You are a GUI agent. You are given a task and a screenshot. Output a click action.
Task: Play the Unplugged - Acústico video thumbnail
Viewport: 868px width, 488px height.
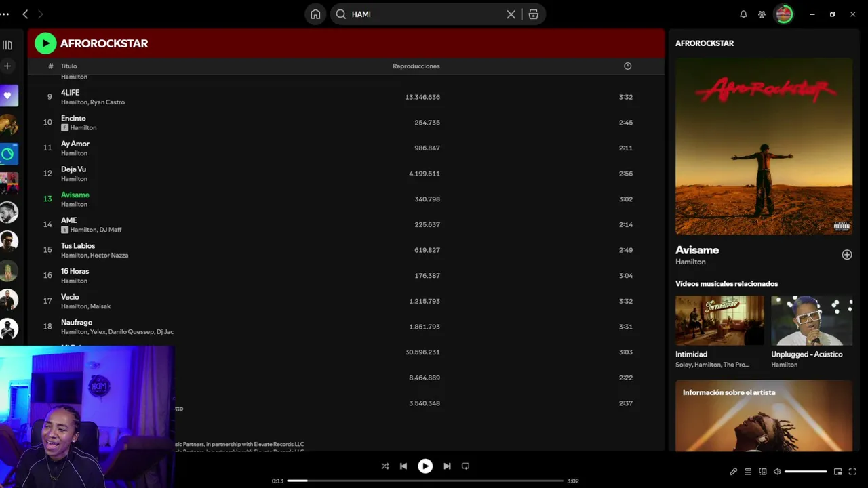[x=812, y=321]
